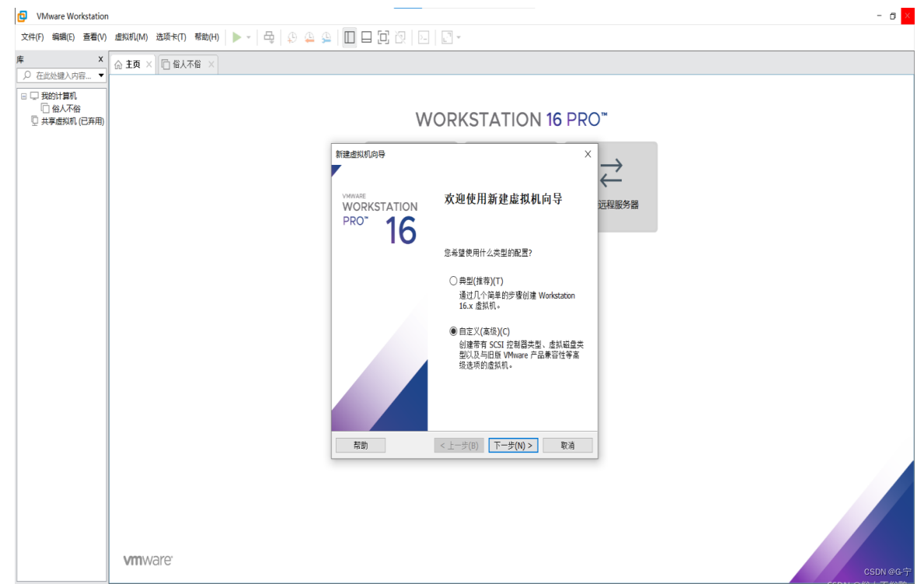The image size is (924, 584).
Task: Click the library search magnifier icon
Action: click(27, 75)
